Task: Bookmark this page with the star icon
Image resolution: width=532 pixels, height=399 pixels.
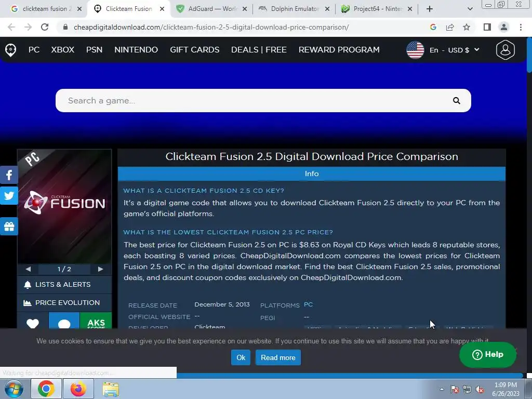Action: [467, 27]
